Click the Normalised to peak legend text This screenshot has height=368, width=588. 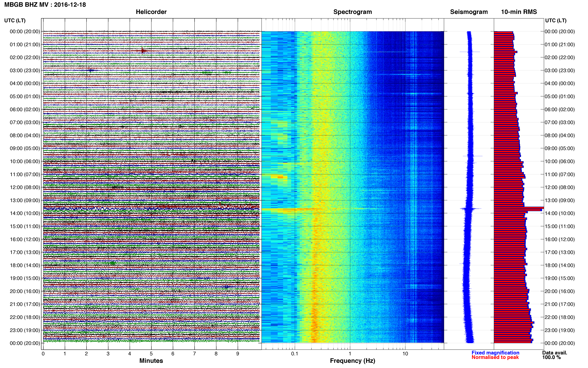coord(495,357)
